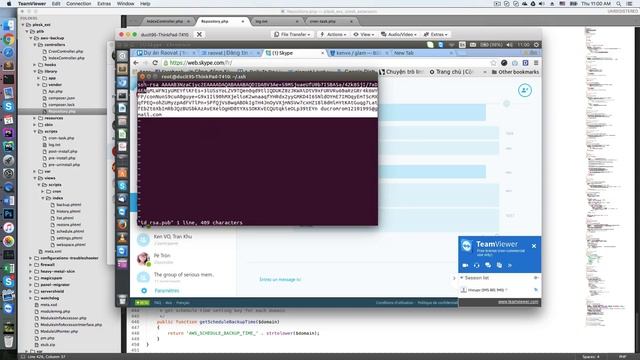
Task: Expand firewall folder in sidebar
Action: 31,264
